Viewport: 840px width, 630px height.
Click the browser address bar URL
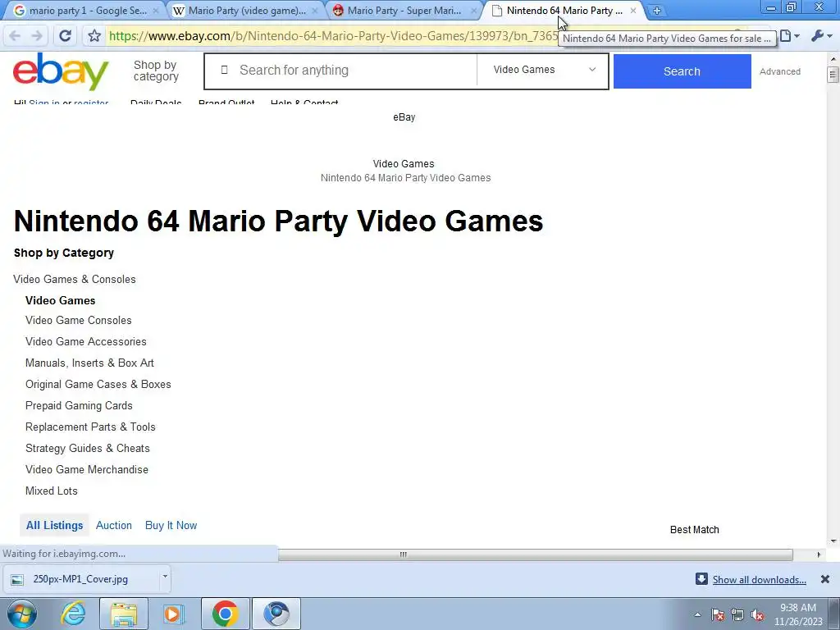[x=333, y=36]
